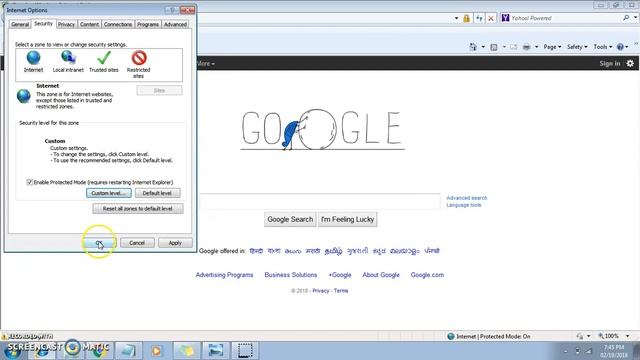Image resolution: width=640 pixels, height=360 pixels.
Task: Switch to the Connections tab
Action: tap(118, 24)
